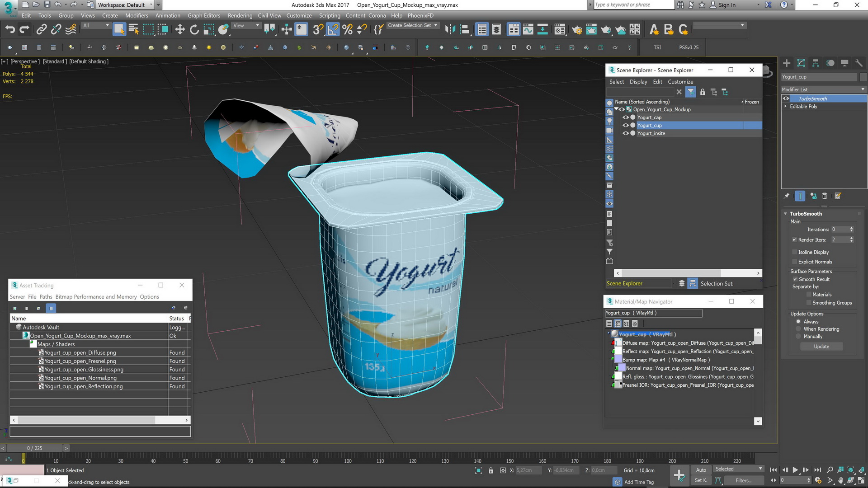Screen dimensions: 868x488
Task: Activate the Select Object tool
Action: [119, 30]
